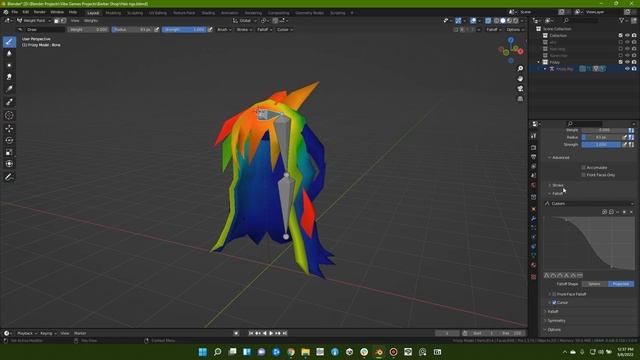
Task: Select the Gradient weight tool
Action: click(x=9, y=89)
